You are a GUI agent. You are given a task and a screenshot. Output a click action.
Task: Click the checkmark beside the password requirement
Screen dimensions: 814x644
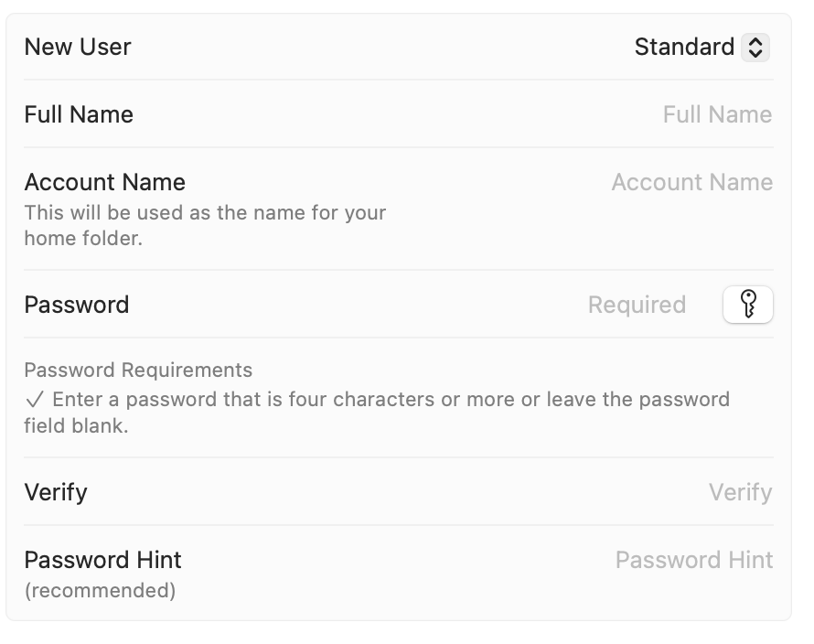(x=35, y=400)
